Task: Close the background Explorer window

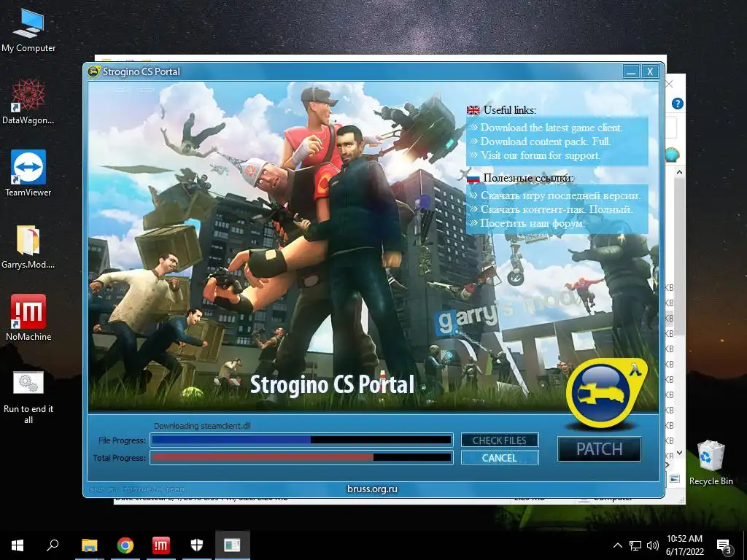Action: pos(670,85)
